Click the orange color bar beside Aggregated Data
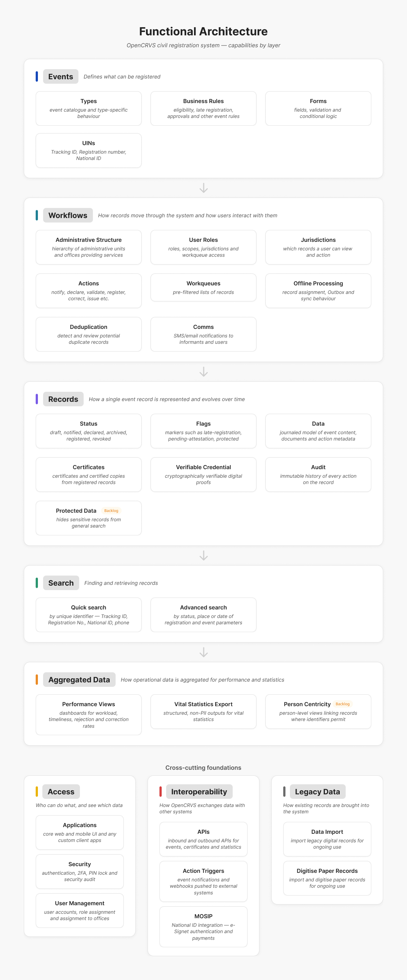The width and height of the screenshot is (407, 980). 37,679
